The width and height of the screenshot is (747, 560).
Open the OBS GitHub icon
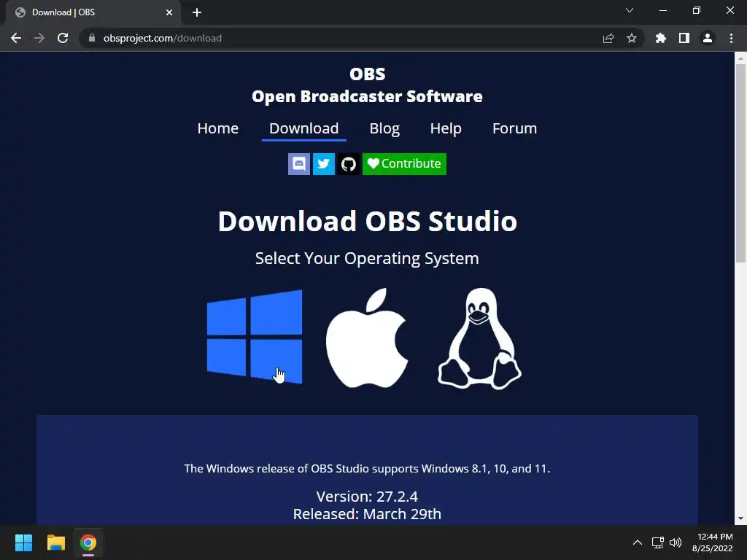point(348,164)
